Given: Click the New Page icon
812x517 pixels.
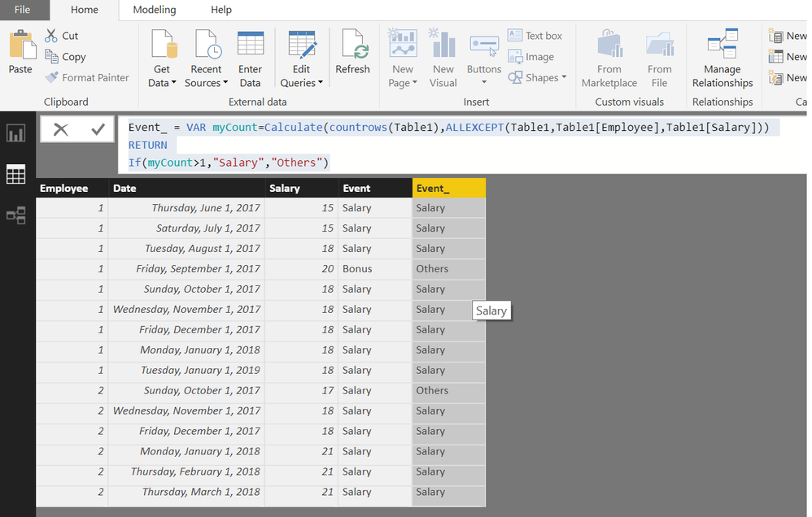Looking at the screenshot, I should pyautogui.click(x=403, y=43).
